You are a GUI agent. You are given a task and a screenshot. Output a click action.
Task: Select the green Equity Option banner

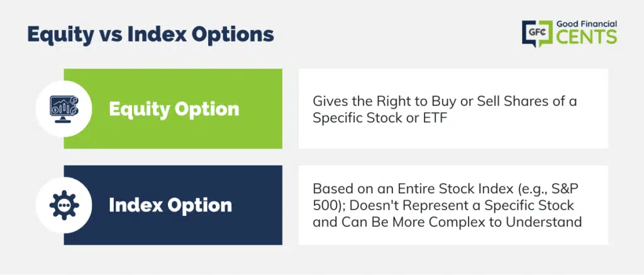173,108
